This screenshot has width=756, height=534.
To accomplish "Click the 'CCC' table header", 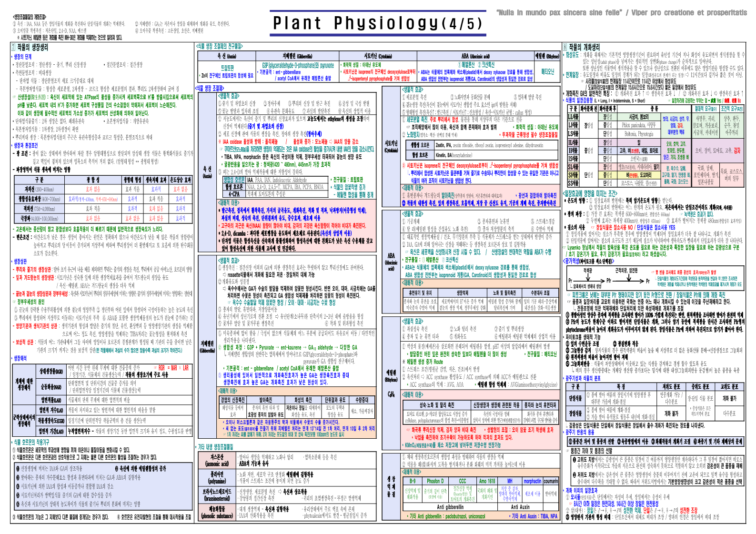I will click(x=463, y=481).
